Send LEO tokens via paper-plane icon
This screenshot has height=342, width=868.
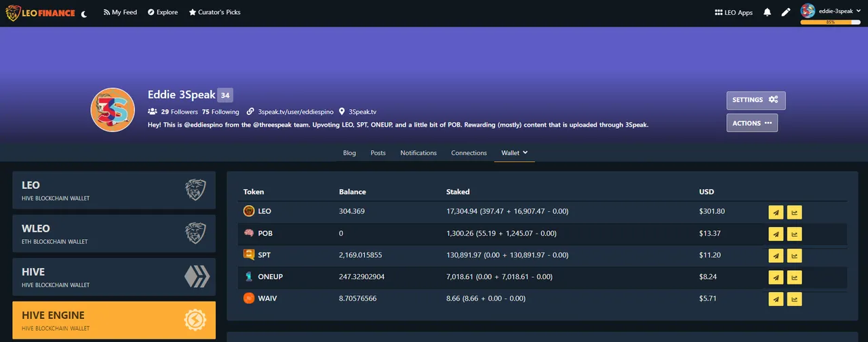[776, 212]
